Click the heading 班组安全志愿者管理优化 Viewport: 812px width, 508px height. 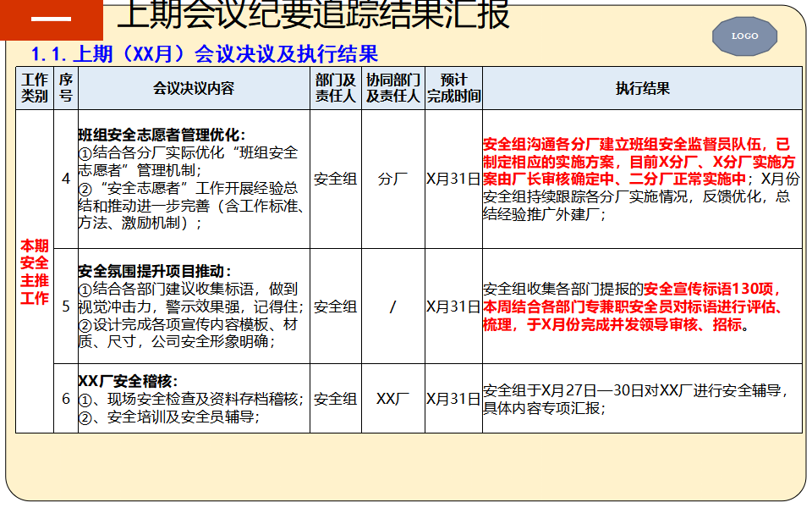[162, 135]
